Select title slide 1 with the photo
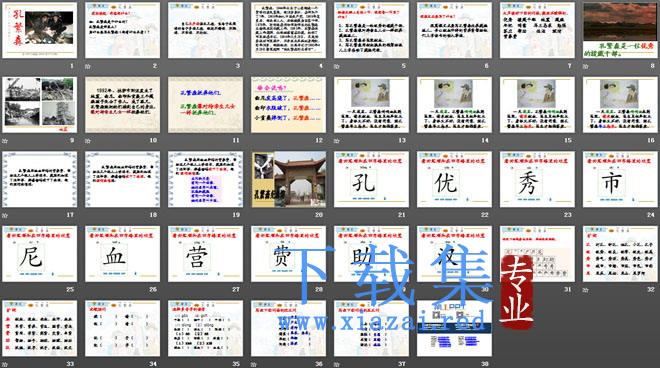660x368 pixels. (40, 30)
